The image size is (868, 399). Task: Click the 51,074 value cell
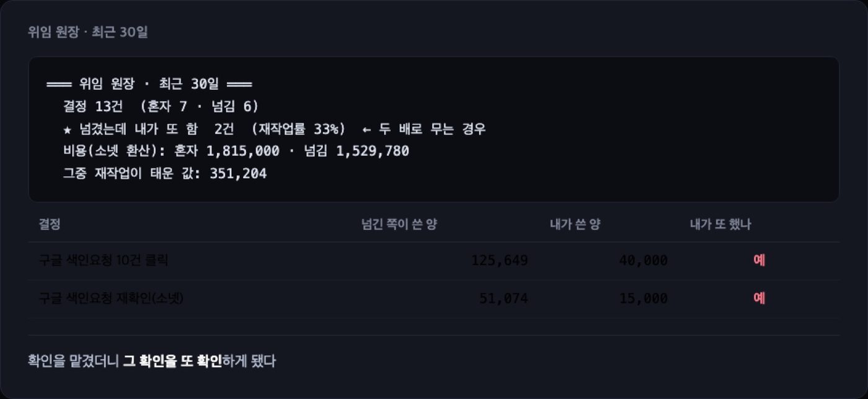[503, 298]
